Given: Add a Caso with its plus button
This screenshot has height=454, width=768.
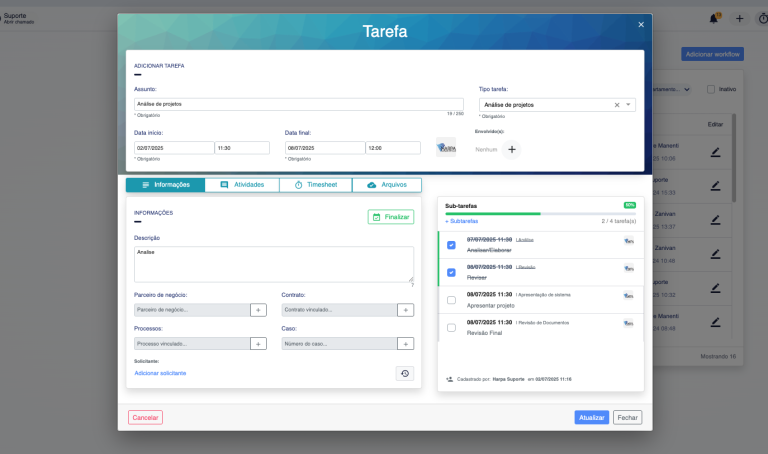Looking at the screenshot, I should [x=406, y=344].
